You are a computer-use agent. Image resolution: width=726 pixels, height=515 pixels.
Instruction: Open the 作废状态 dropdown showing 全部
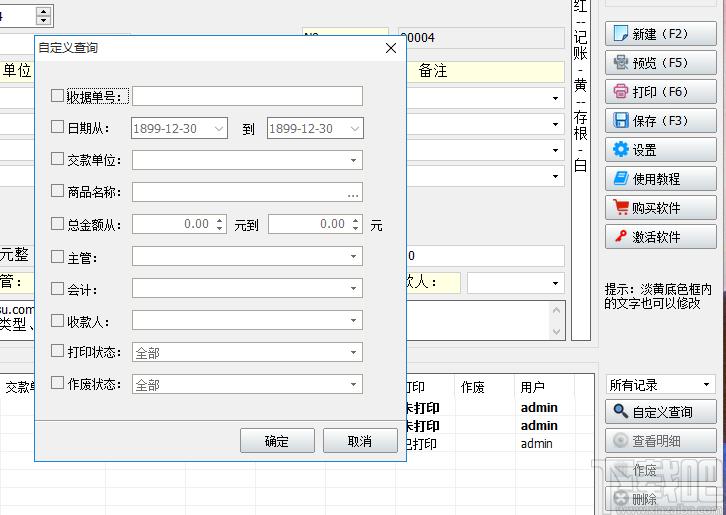(353, 384)
